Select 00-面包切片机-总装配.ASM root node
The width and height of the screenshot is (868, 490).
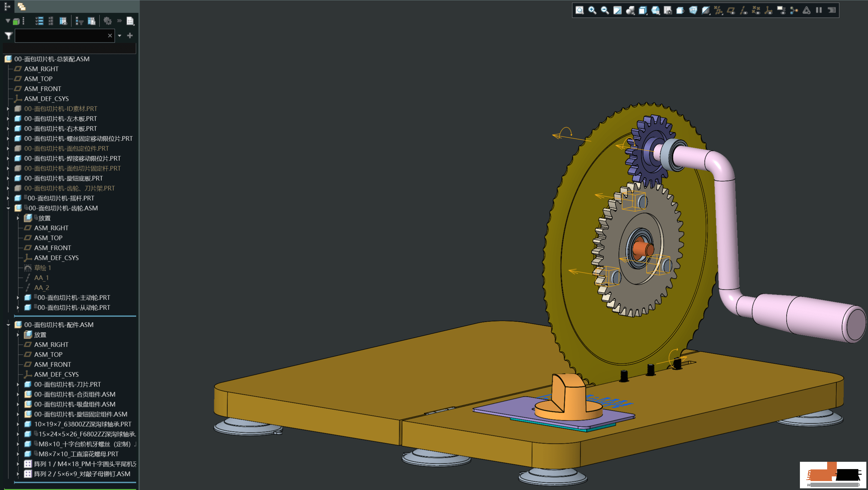click(52, 59)
